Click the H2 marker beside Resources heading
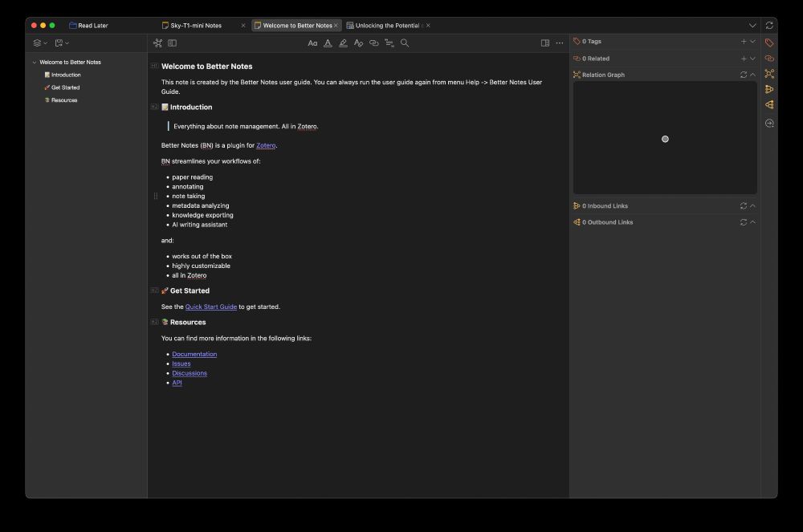 click(x=154, y=322)
